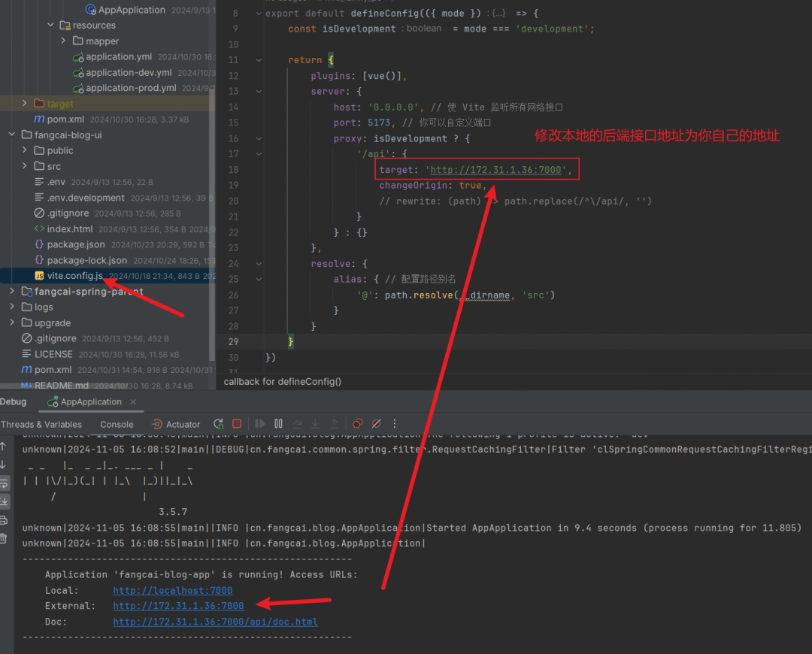Expand the target folder
The image size is (812, 654).
tap(24, 104)
